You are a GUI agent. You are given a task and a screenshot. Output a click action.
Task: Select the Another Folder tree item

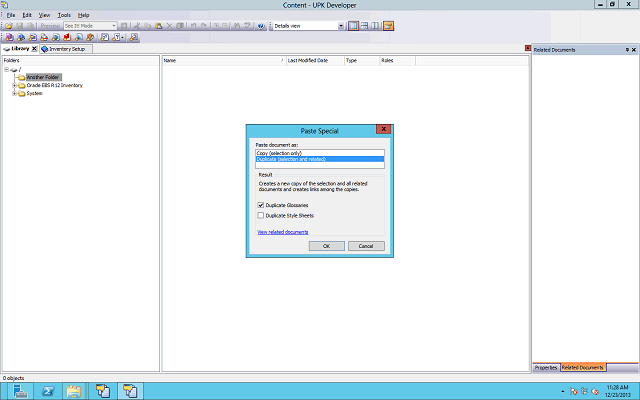(x=43, y=77)
